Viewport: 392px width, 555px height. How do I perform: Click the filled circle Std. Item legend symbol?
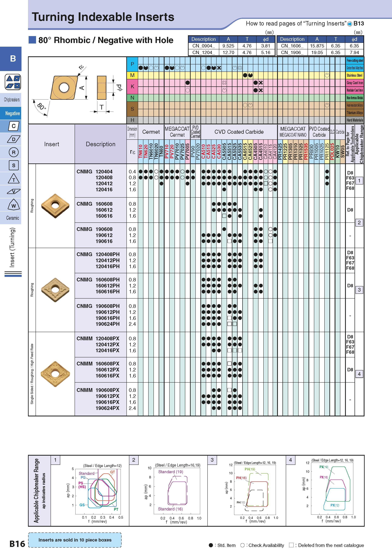(211, 545)
